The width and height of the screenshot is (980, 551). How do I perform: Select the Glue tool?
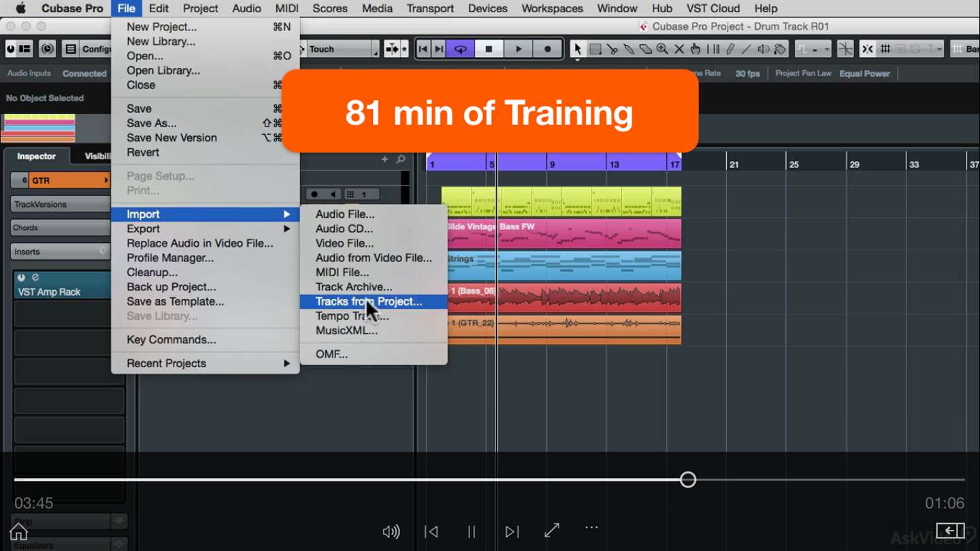629,49
